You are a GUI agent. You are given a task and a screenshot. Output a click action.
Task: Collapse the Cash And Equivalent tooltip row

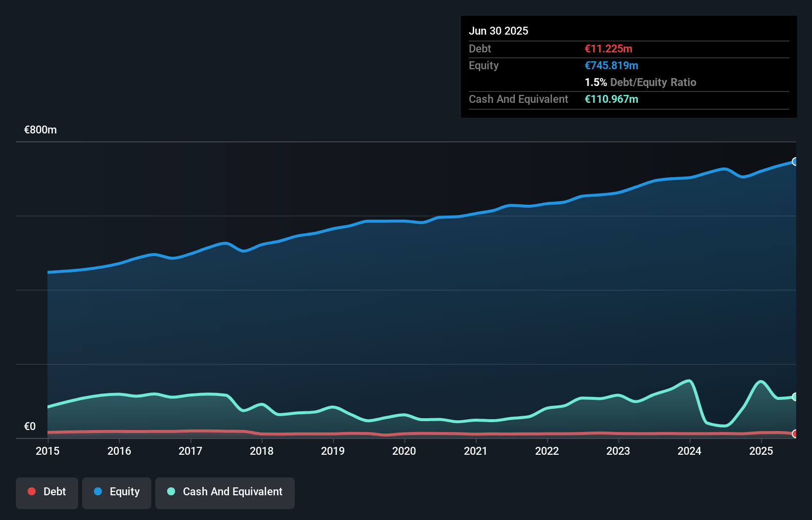click(x=518, y=99)
